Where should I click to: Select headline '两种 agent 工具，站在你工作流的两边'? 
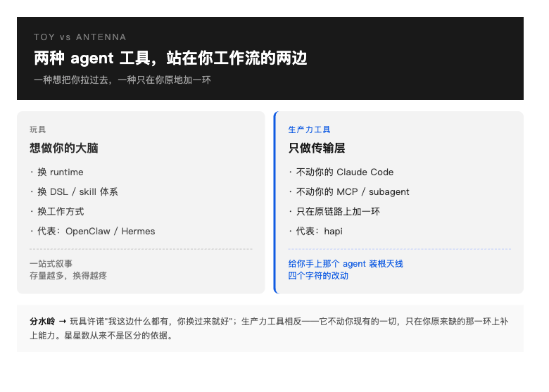170,58
